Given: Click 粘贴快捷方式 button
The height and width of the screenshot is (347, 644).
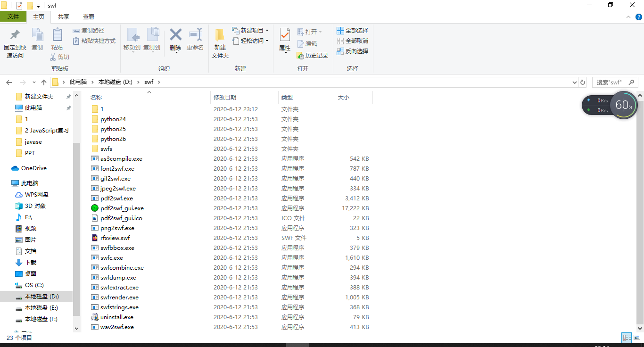Looking at the screenshot, I should (94, 41).
